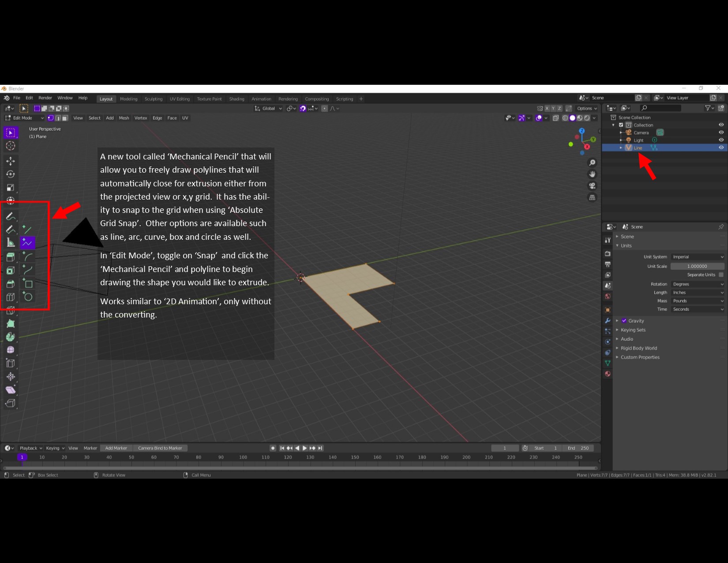Choose the box draw option
This screenshot has height=563, width=728.
click(x=27, y=283)
